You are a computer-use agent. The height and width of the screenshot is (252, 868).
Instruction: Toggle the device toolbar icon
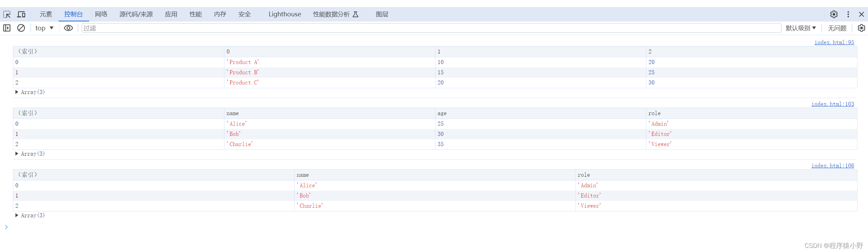click(x=21, y=14)
